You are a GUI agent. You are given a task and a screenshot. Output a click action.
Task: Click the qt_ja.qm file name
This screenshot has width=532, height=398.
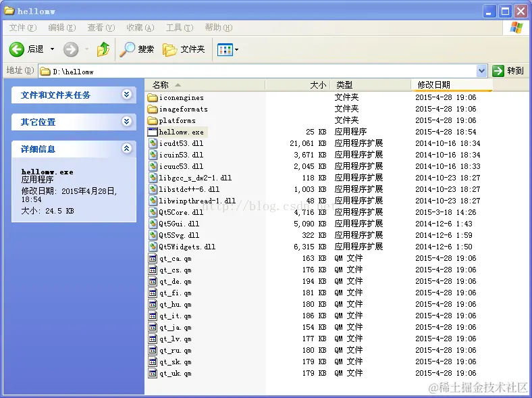tap(176, 328)
